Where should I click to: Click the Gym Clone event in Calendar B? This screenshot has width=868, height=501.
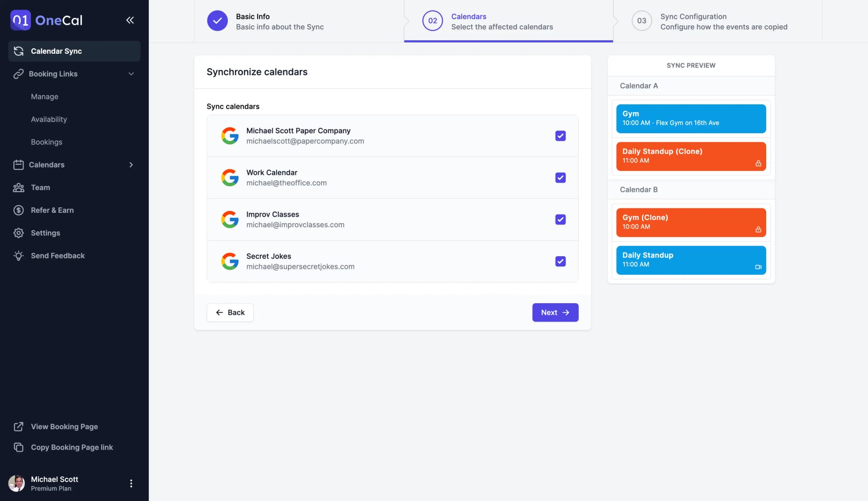tap(691, 222)
